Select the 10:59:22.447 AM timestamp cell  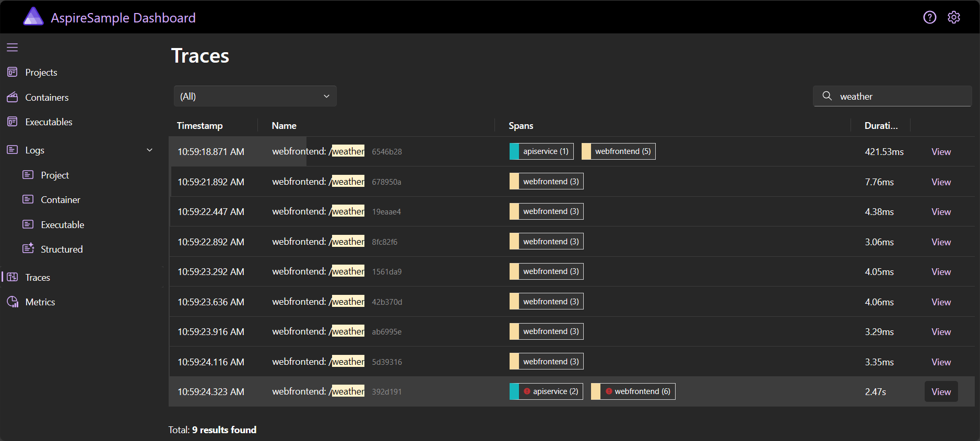(211, 212)
